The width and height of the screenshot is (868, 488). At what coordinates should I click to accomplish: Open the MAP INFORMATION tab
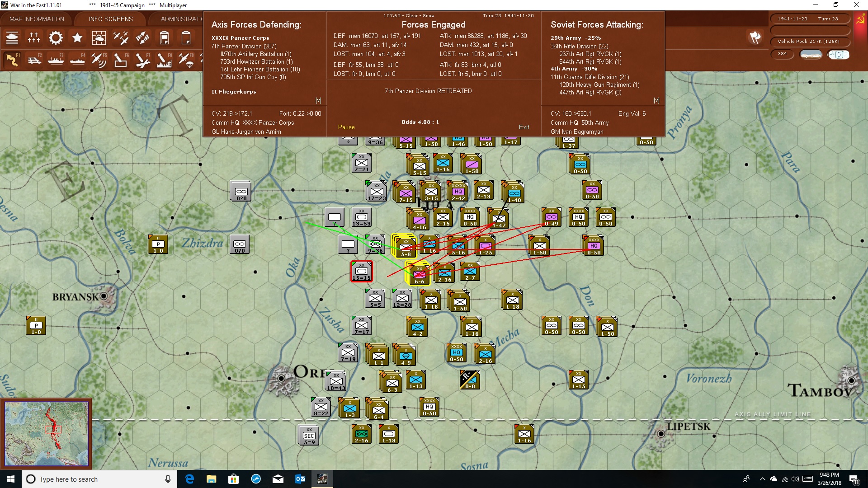(37, 19)
